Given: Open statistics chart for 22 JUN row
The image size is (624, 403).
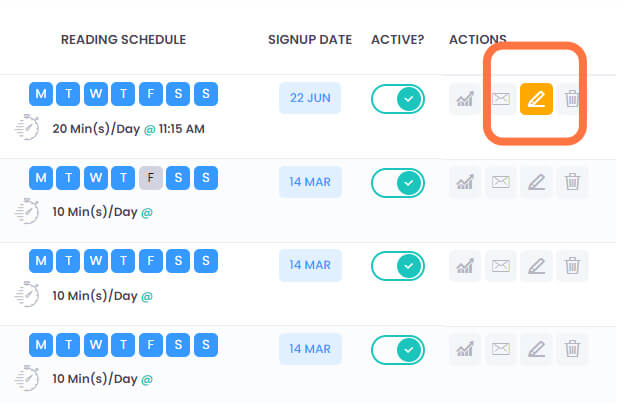Looking at the screenshot, I should 465,99.
